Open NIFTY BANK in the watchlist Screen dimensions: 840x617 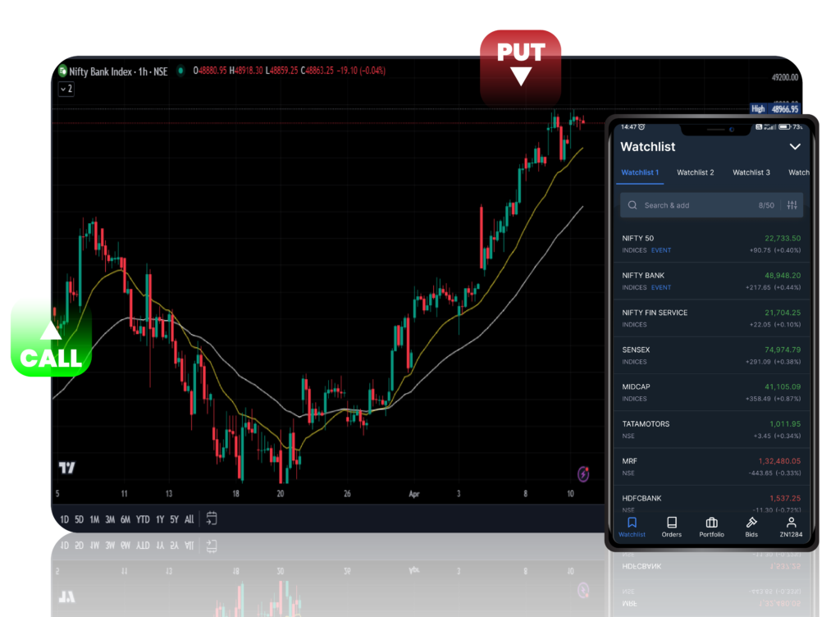(x=711, y=281)
